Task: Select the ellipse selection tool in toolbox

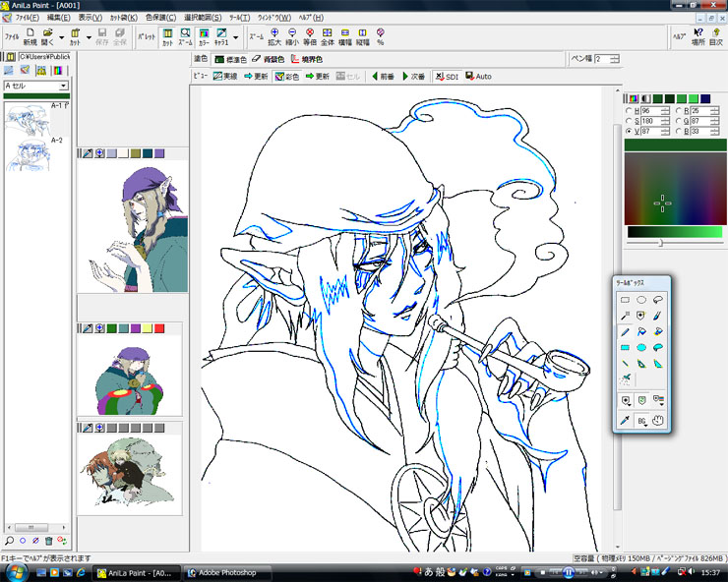Action: pyautogui.click(x=641, y=300)
